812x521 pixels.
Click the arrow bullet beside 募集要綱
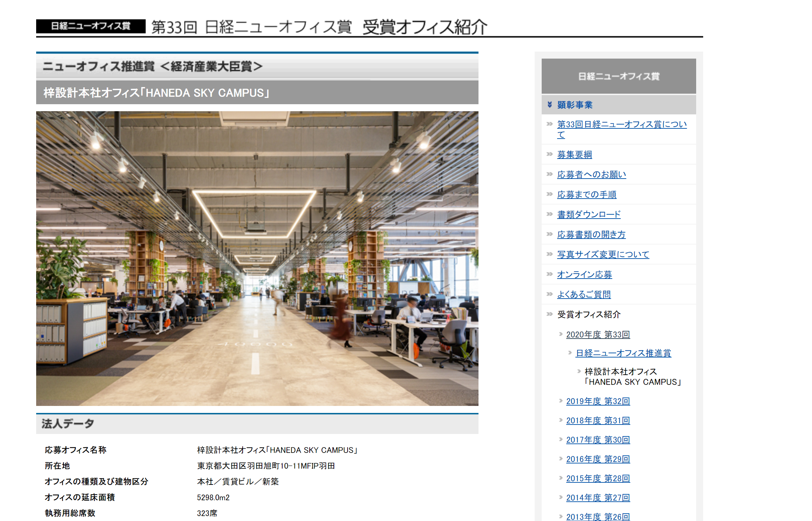(x=549, y=154)
